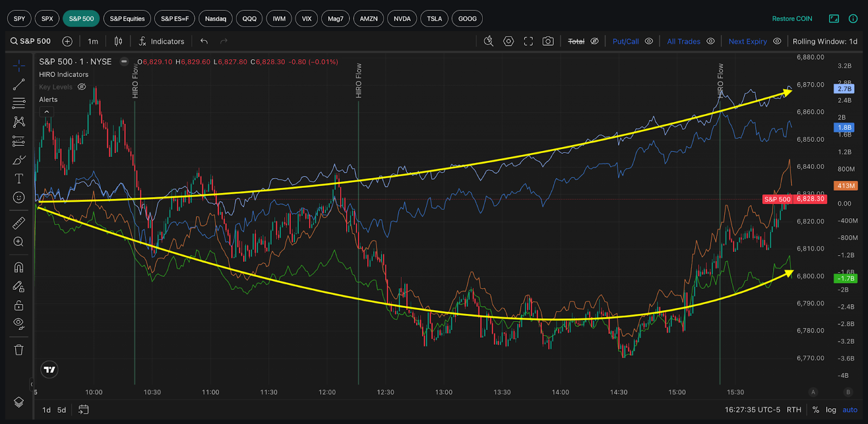Toggle stay in drawing mode
This screenshot has height=424, width=868.
(x=19, y=286)
